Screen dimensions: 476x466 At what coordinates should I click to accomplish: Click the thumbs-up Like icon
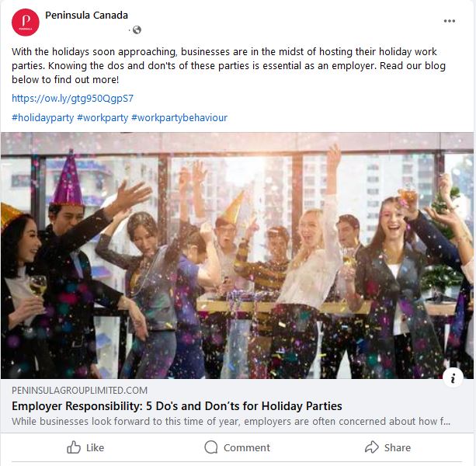tap(75, 447)
